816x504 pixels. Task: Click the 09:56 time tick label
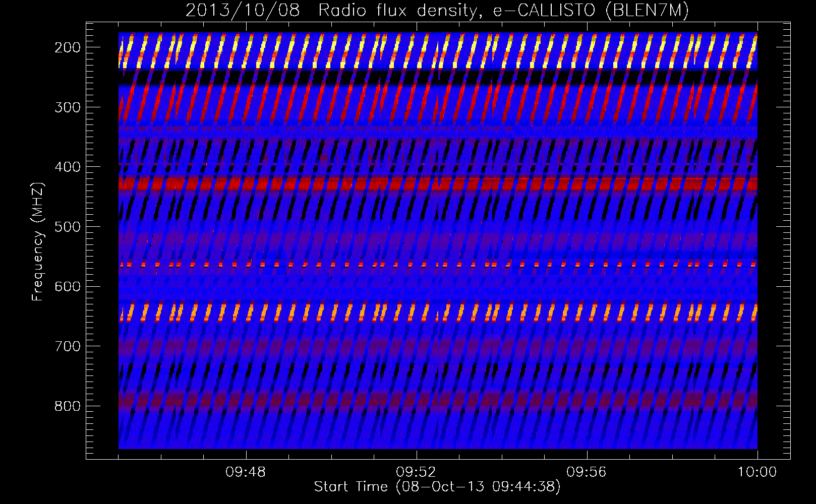(587, 472)
